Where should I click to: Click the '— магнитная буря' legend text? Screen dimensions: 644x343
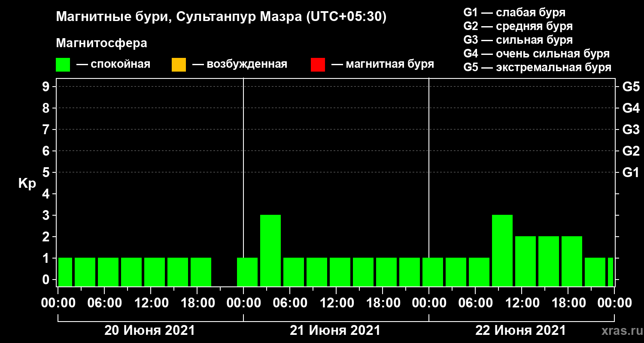(x=383, y=64)
